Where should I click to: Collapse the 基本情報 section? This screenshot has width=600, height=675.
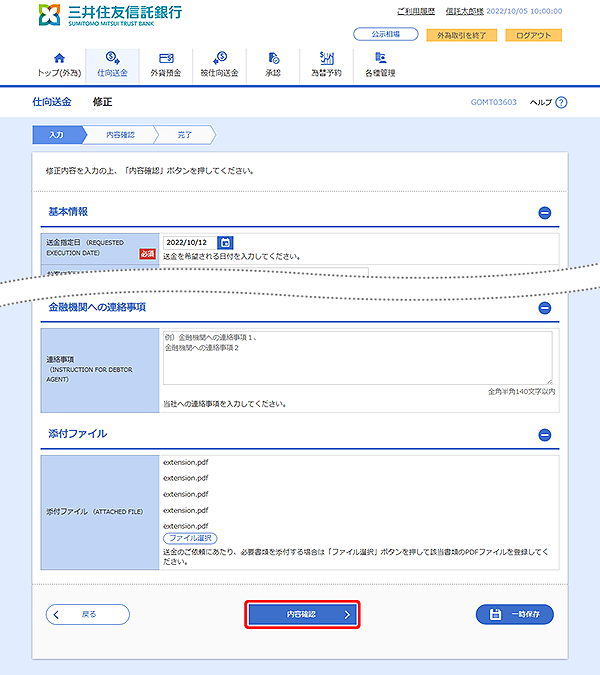545,213
